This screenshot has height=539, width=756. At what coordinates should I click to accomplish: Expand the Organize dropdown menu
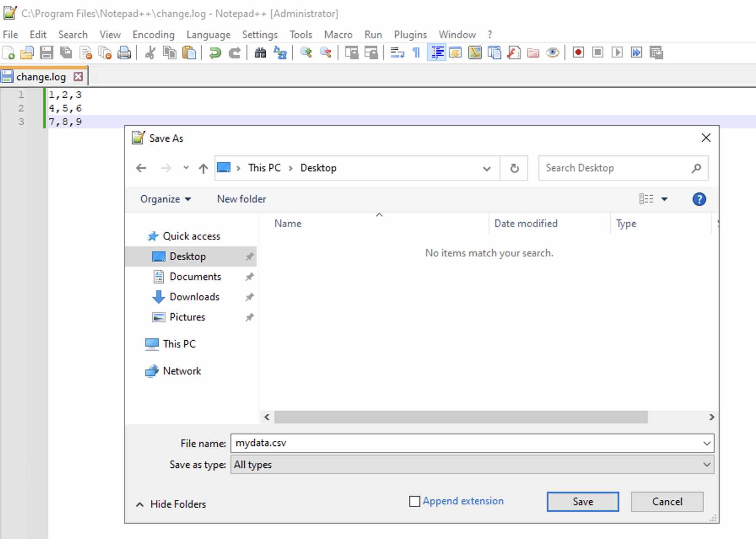[x=165, y=199]
